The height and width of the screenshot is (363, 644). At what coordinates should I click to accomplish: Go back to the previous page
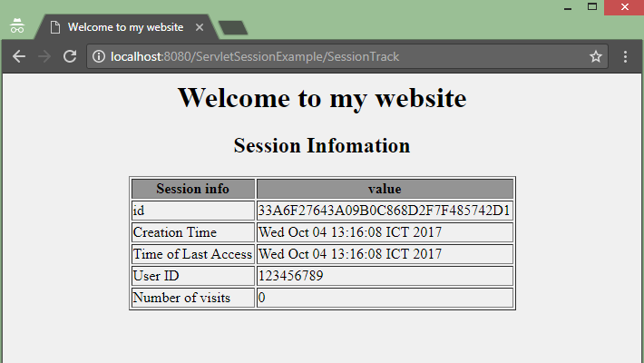coord(18,56)
